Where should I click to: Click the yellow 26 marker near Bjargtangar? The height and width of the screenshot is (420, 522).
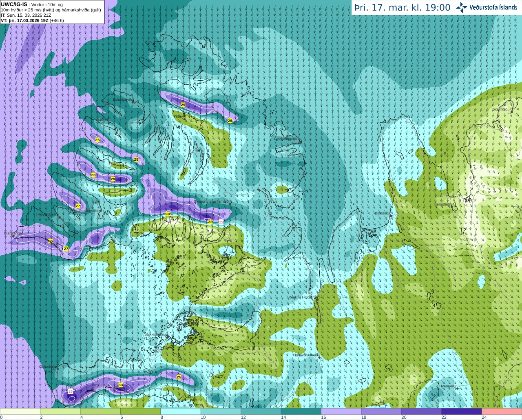point(51,241)
